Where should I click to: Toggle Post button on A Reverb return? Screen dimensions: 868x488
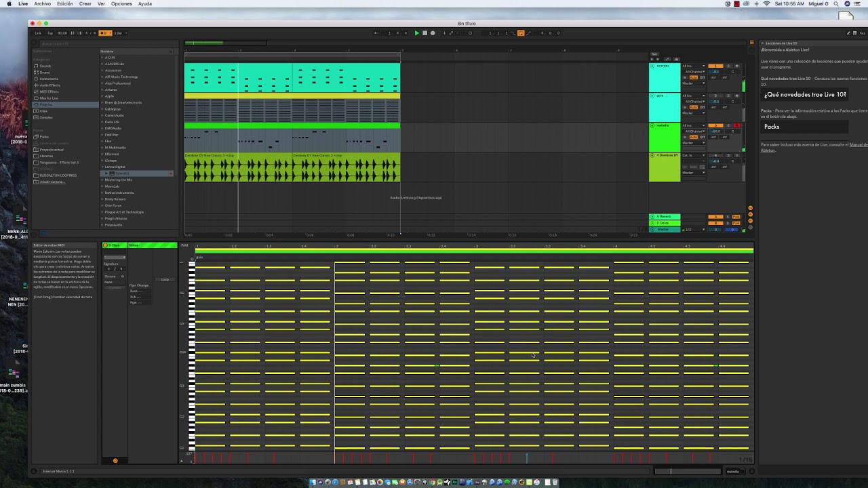pos(736,217)
